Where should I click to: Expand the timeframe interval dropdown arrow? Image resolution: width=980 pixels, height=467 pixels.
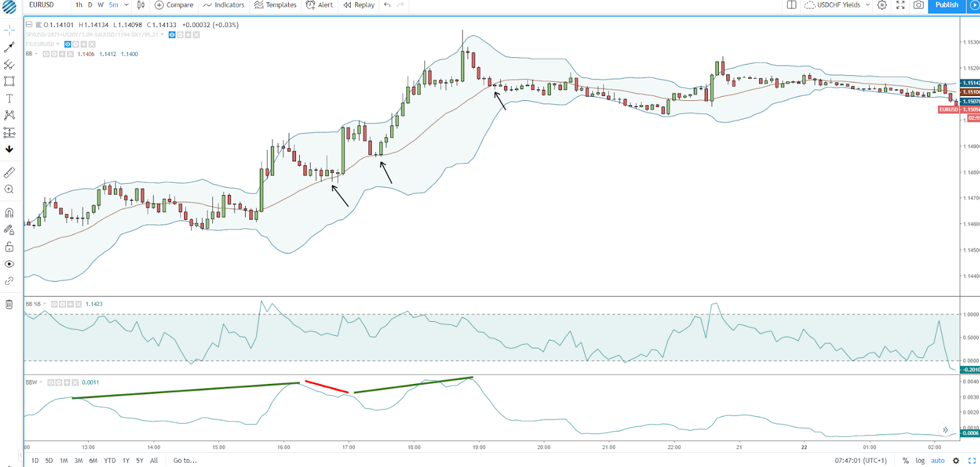(x=127, y=5)
